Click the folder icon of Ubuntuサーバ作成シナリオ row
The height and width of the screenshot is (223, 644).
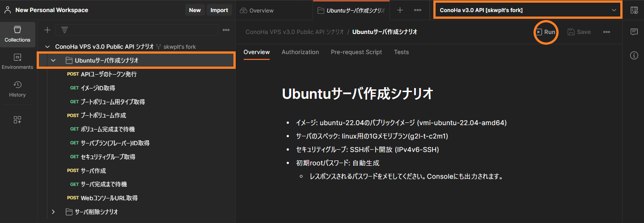pos(69,60)
